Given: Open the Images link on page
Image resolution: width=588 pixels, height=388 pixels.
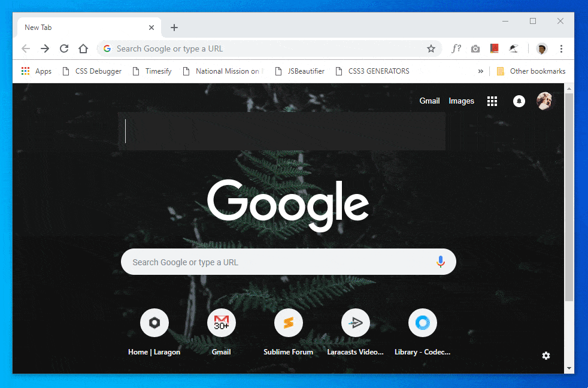Looking at the screenshot, I should click(x=461, y=101).
